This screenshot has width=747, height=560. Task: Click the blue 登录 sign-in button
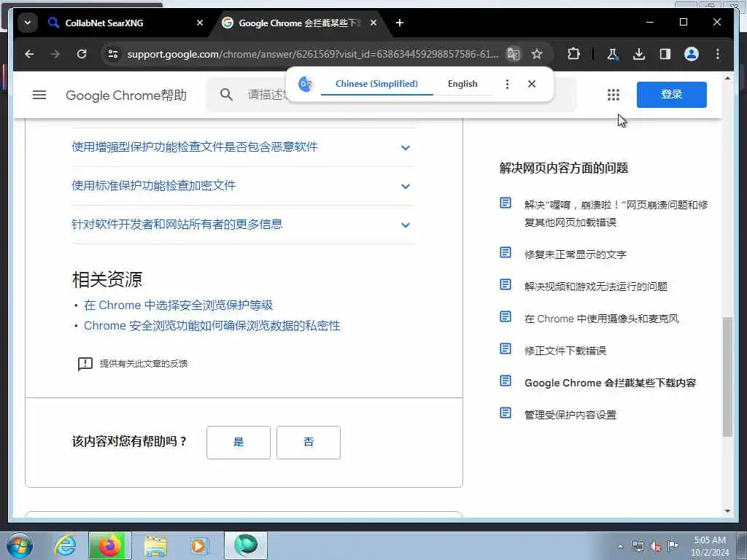[671, 94]
